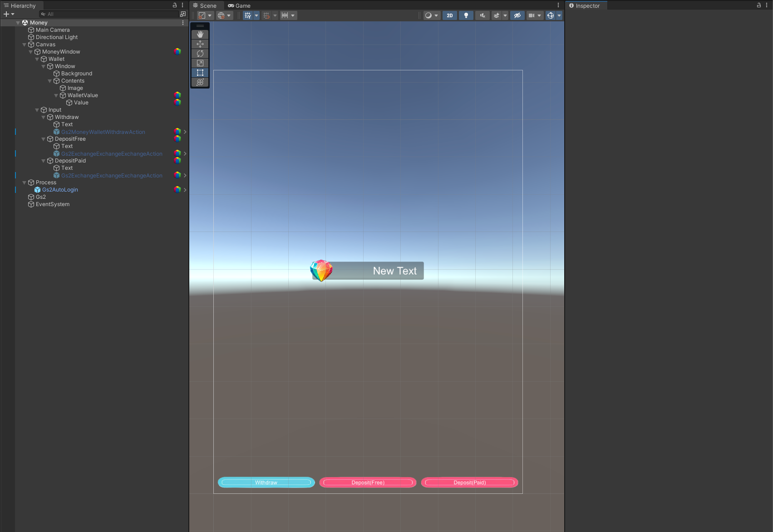The height and width of the screenshot is (532, 773).
Task: Toggle scene lighting bulb
Action: click(466, 15)
